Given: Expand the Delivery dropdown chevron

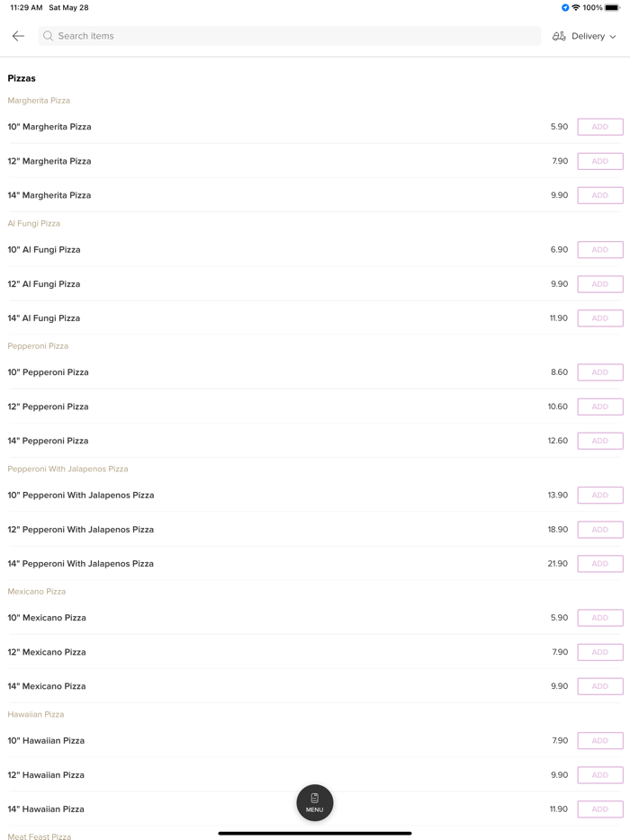Looking at the screenshot, I should (x=613, y=37).
